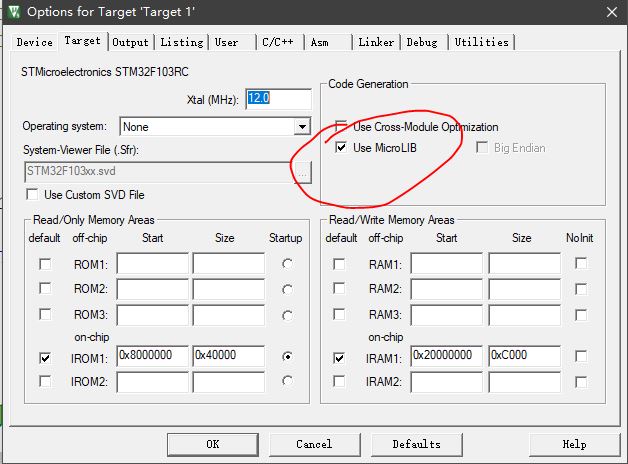Select the IROM1 Startup radio button
Screen dimensions: 628x464
tap(287, 356)
